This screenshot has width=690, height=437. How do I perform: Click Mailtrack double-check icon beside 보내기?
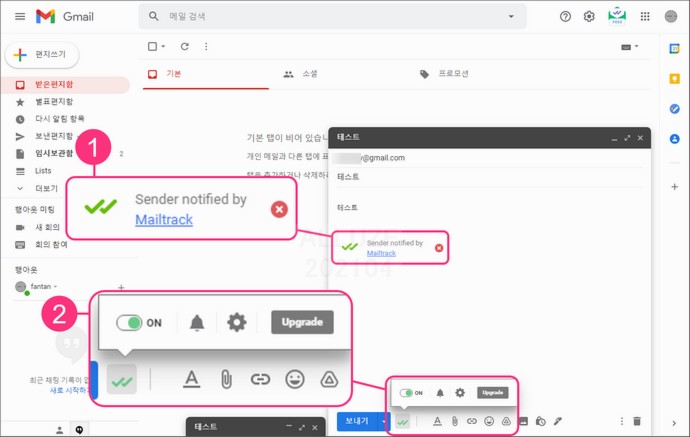click(402, 422)
